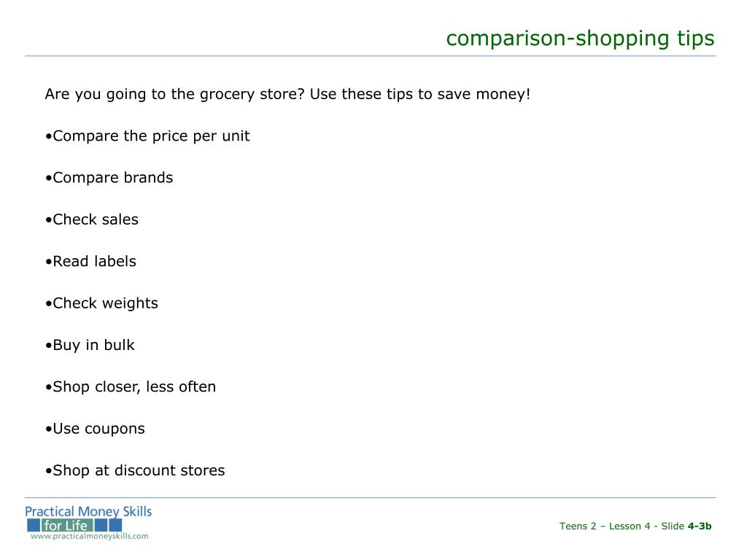Viewport: 747px width, 560px height.
Task: Click the grocery store intro sentence
Action: [x=287, y=94]
